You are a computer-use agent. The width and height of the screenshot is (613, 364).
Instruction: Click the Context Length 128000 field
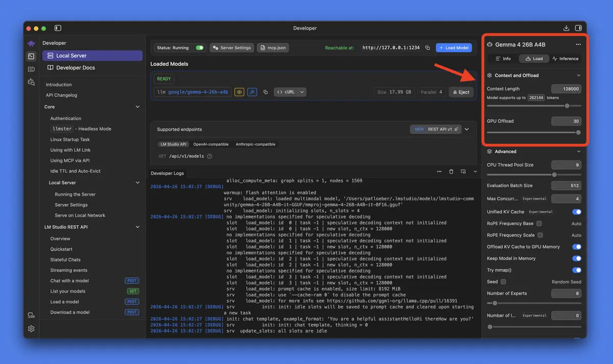tap(566, 89)
